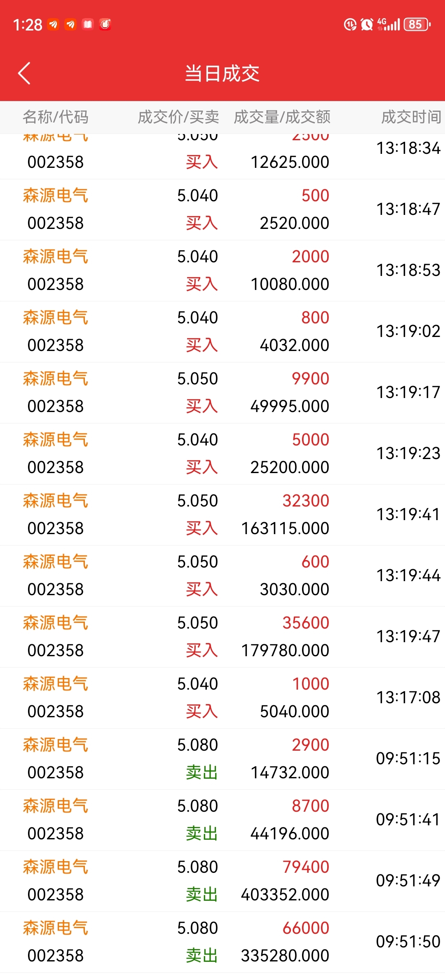445x980 pixels.
Task: Tap the first orange notification icon
Action: pos(53,24)
